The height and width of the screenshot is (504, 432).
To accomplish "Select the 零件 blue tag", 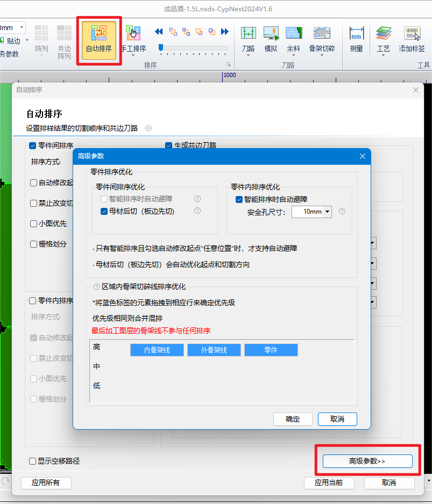I will coord(271,350).
